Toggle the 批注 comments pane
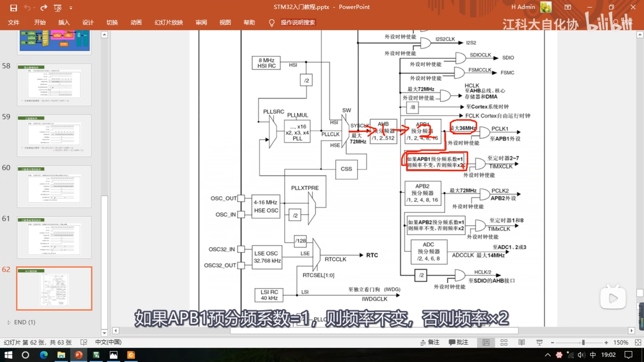644x362 pixels. [459, 342]
